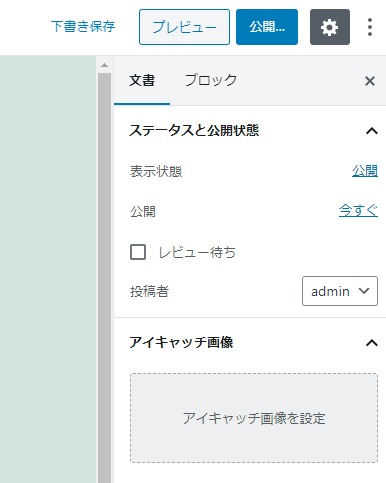Click the プレビュー button
The image size is (386, 483).
tap(184, 27)
